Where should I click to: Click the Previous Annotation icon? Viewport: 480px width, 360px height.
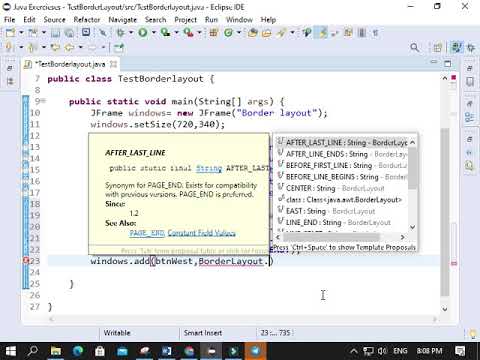pyautogui.click(x=32, y=47)
